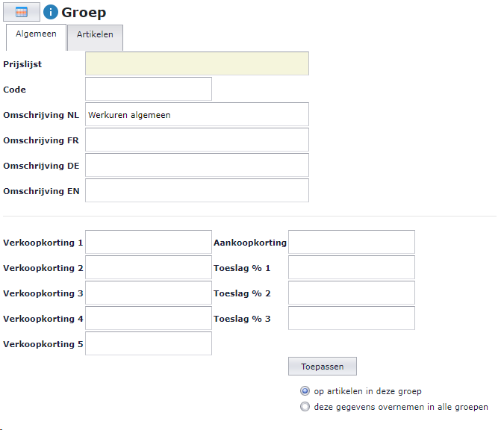Click the Toepassen button
This screenshot has height=430, width=504.
[x=323, y=367]
